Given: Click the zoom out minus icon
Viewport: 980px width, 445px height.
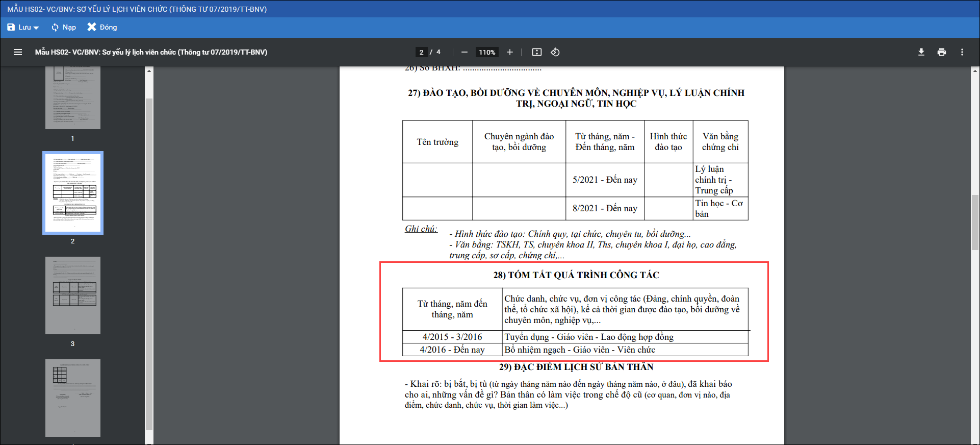Looking at the screenshot, I should coord(464,52).
